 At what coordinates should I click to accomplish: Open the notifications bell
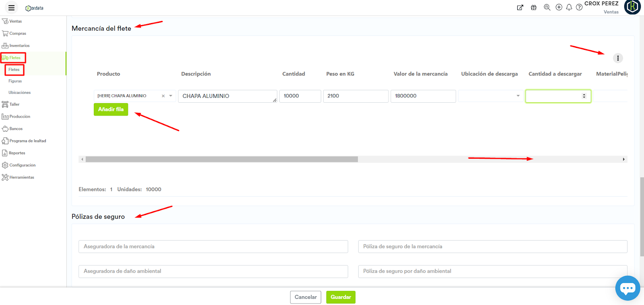point(569,7)
